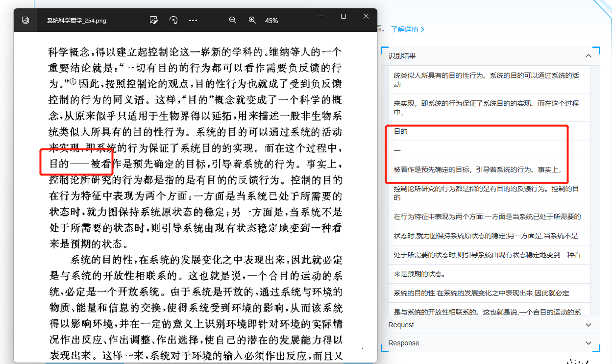Maximize the Photos viewer window
The image size is (614, 364).
(344, 16)
